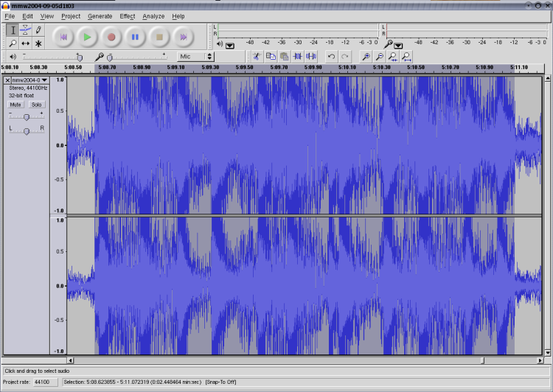Image resolution: width=553 pixels, height=392 pixels.
Task: Open the View menu
Action: (x=47, y=16)
